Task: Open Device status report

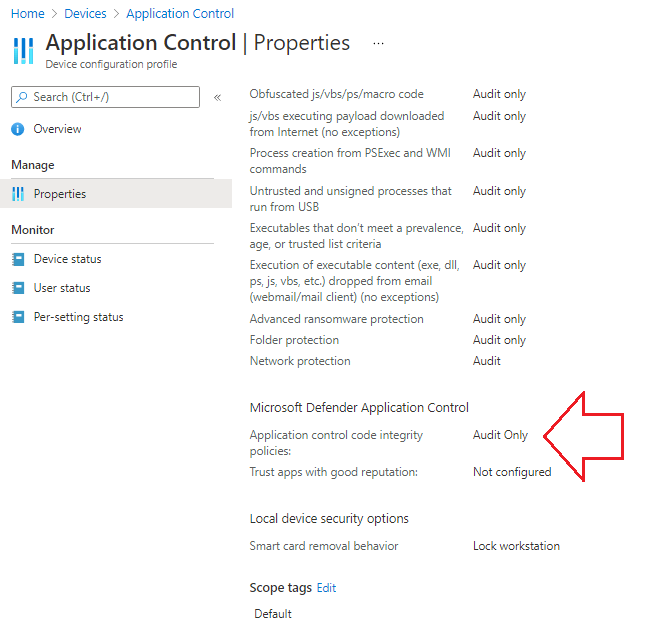Action: [67, 259]
